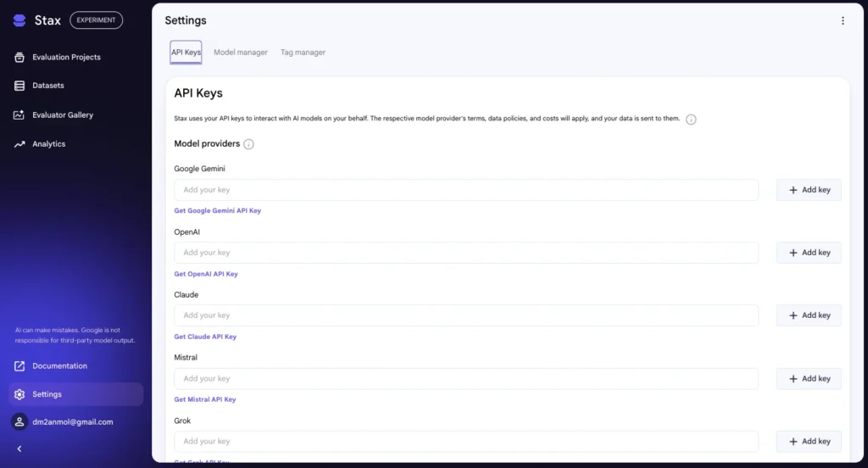This screenshot has height=468, width=868.
Task: Click the Settings gear icon
Action: click(x=19, y=394)
